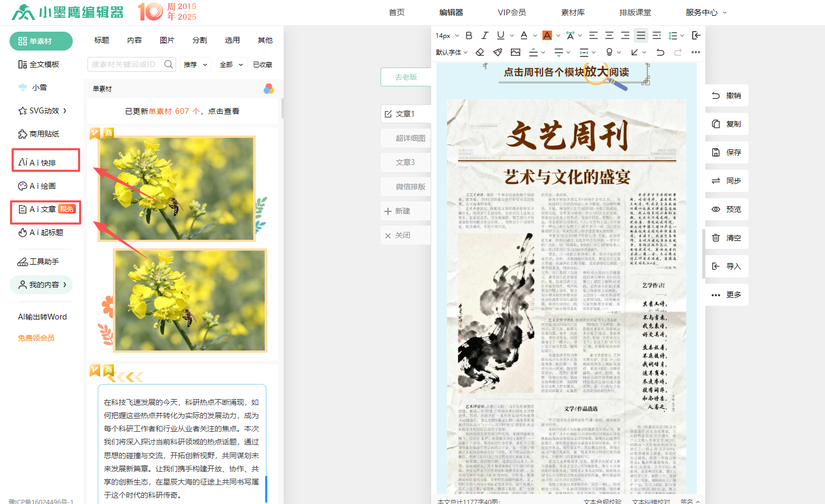The image size is (825, 504).
Task: Expand the 推荐 sort dropdown
Action: [x=196, y=64]
